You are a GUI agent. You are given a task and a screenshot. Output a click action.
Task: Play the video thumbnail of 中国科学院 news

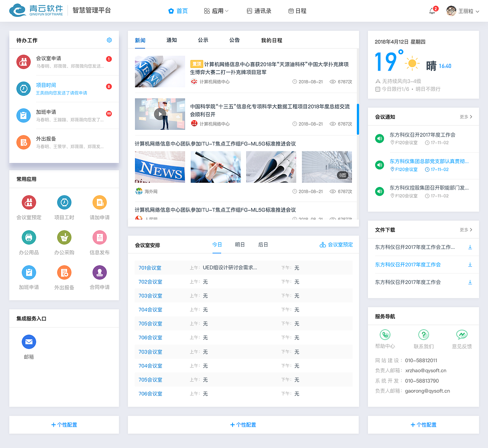click(160, 114)
